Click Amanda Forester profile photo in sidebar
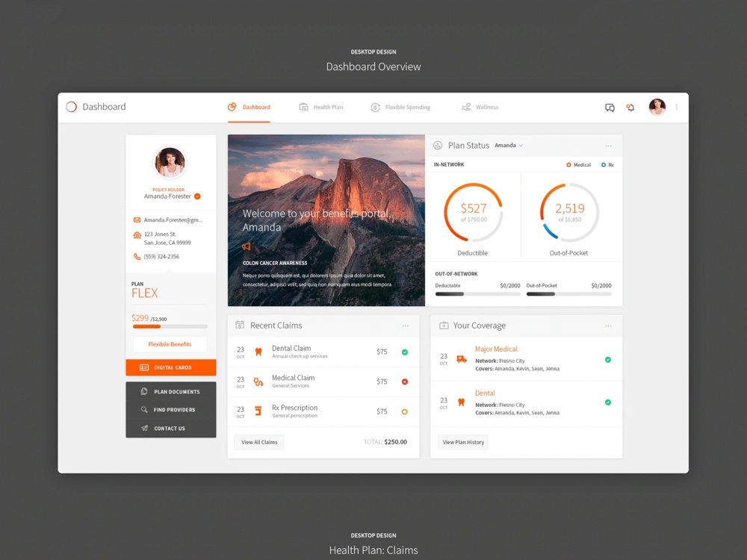Image resolution: width=747 pixels, height=560 pixels. point(170,162)
